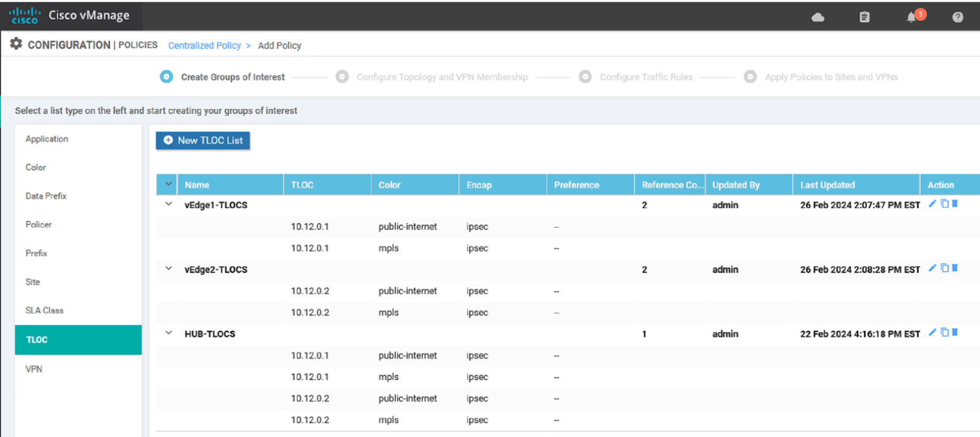Copy the HUB-TLOCS list
Image resolution: width=980 pixels, height=437 pixels.
click(x=944, y=332)
